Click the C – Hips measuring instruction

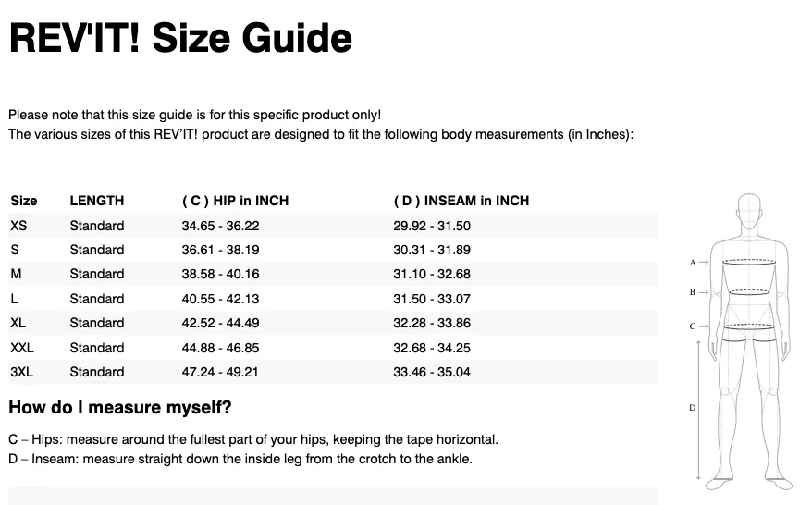253,439
